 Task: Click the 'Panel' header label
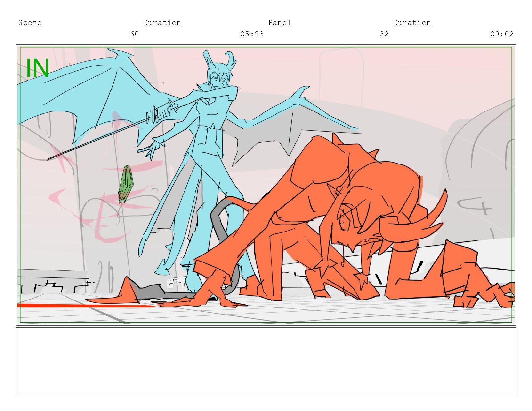[x=280, y=23]
